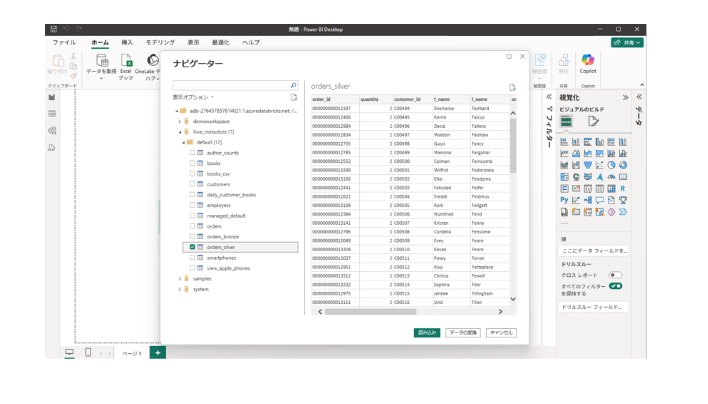Expand the system tree node
This screenshot has width=708, height=404.
coord(180,289)
